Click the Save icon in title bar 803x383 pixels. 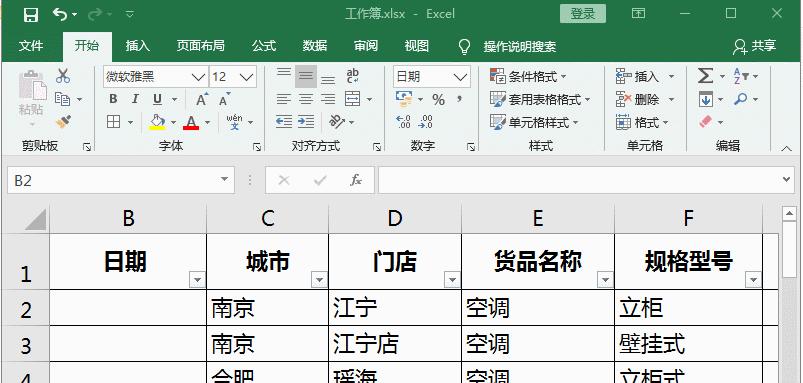pyautogui.click(x=31, y=14)
